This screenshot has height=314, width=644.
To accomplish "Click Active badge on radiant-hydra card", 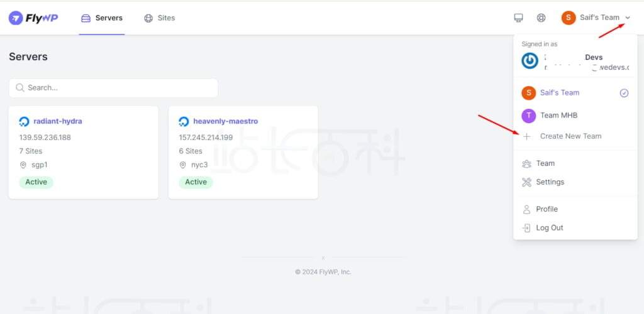I will point(36,182).
